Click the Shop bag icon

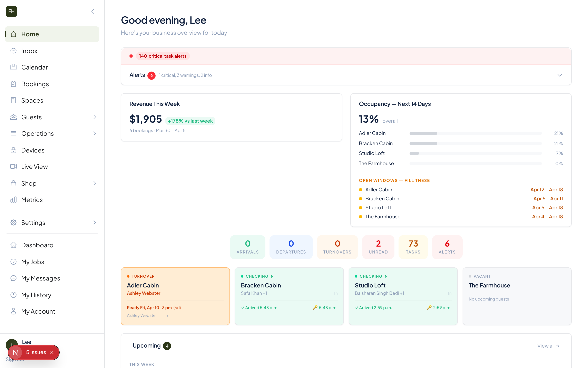coord(14,183)
